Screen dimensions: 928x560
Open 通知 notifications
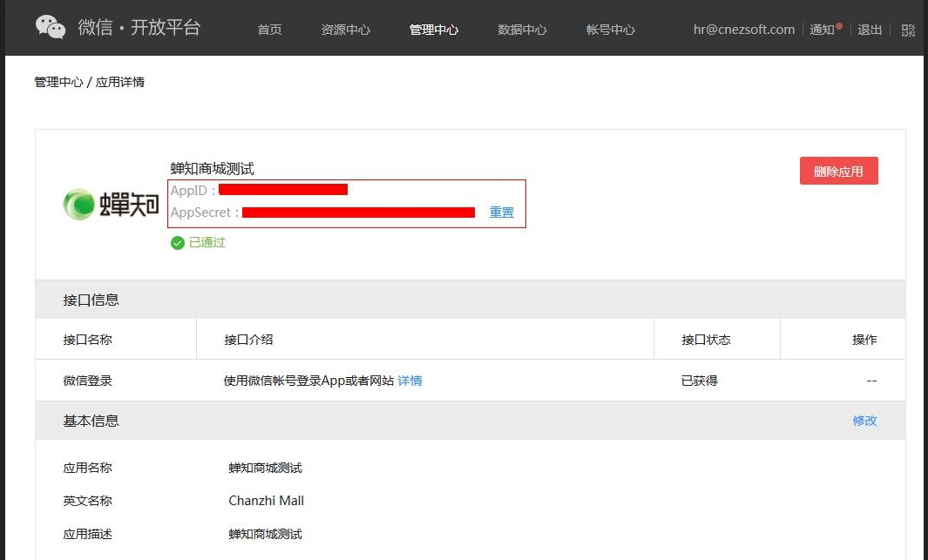[822, 30]
